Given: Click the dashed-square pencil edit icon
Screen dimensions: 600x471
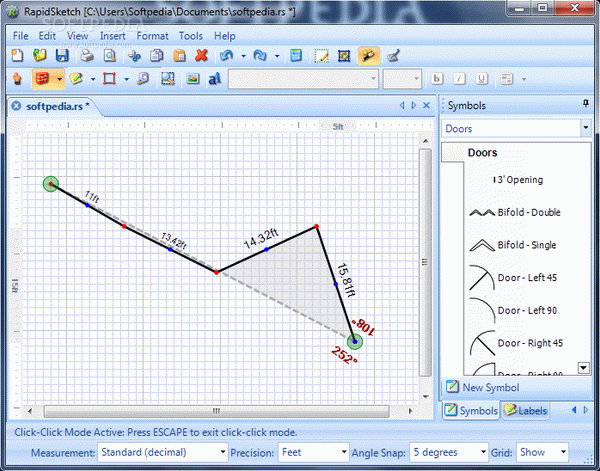Looking at the screenshot, I should pyautogui.click(x=321, y=56).
